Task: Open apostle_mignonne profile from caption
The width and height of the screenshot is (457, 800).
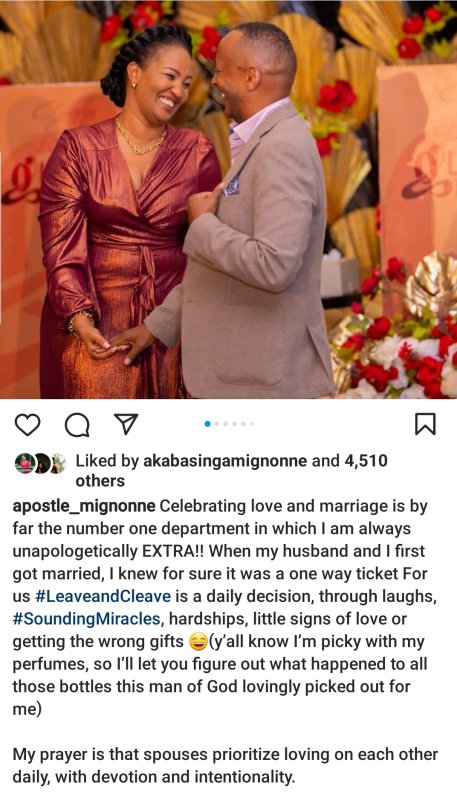Action: click(84, 507)
